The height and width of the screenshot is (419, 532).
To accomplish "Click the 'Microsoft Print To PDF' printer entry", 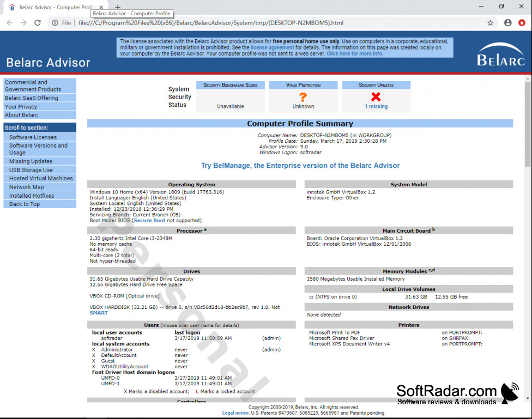I will click(335, 332).
